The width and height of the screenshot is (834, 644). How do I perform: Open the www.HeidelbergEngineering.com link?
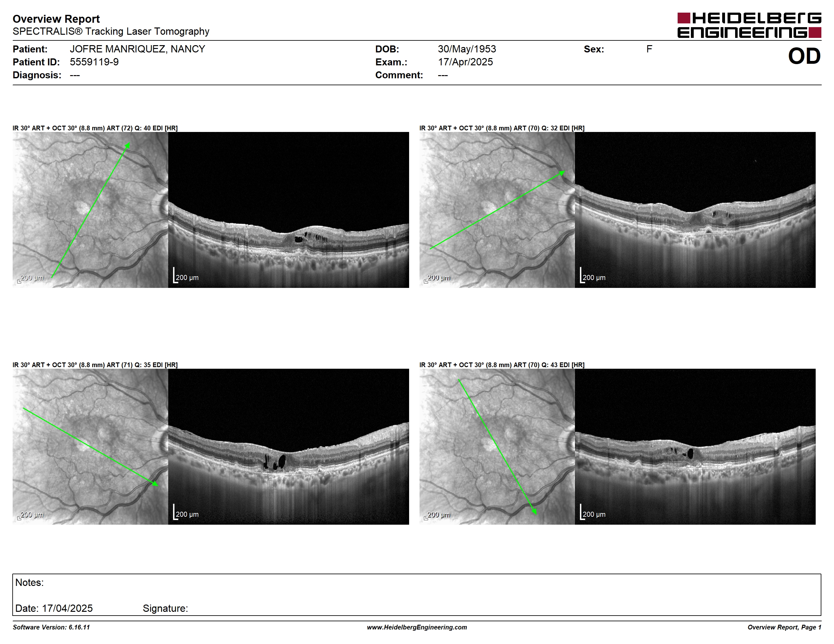(x=417, y=627)
